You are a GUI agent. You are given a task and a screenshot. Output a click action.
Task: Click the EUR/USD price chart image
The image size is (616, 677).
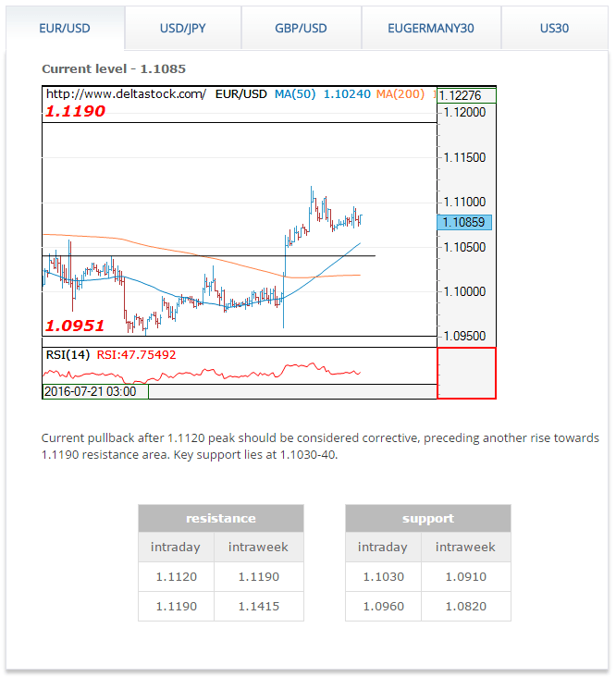click(x=269, y=242)
